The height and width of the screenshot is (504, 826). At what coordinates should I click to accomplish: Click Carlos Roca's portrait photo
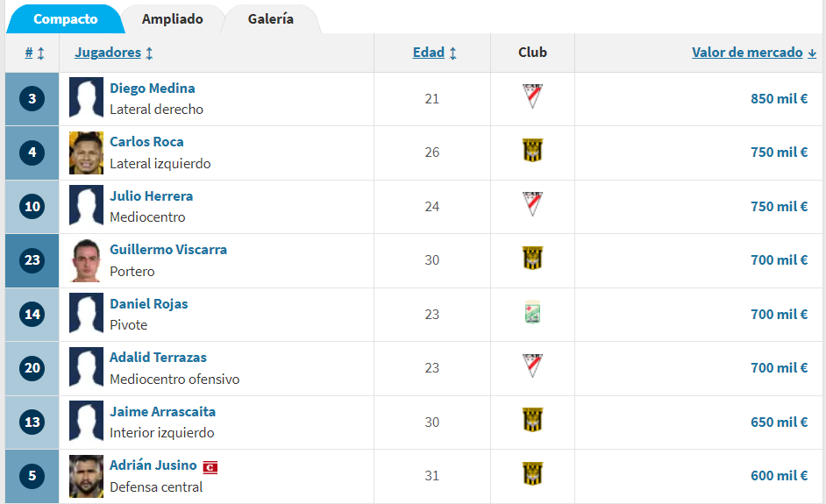[87, 153]
